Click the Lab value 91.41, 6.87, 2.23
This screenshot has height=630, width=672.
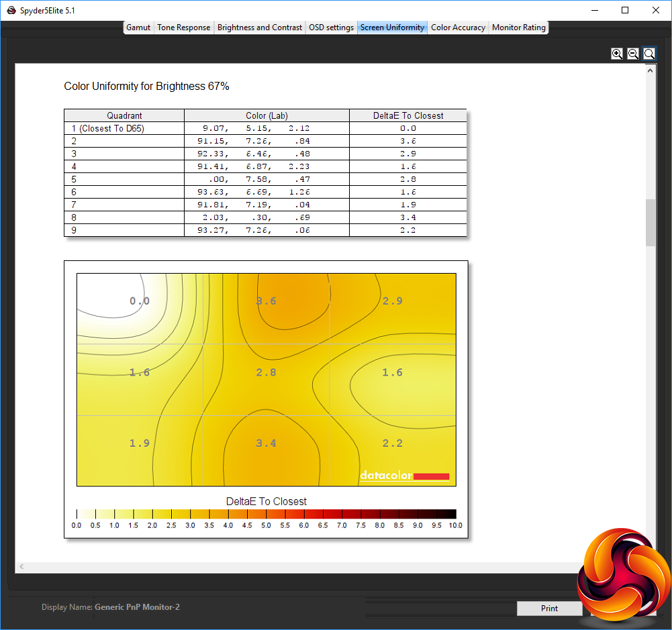pyautogui.click(x=254, y=166)
